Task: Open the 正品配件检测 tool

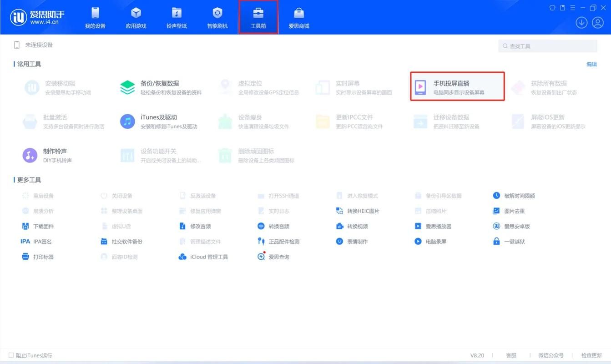Action: [278, 242]
